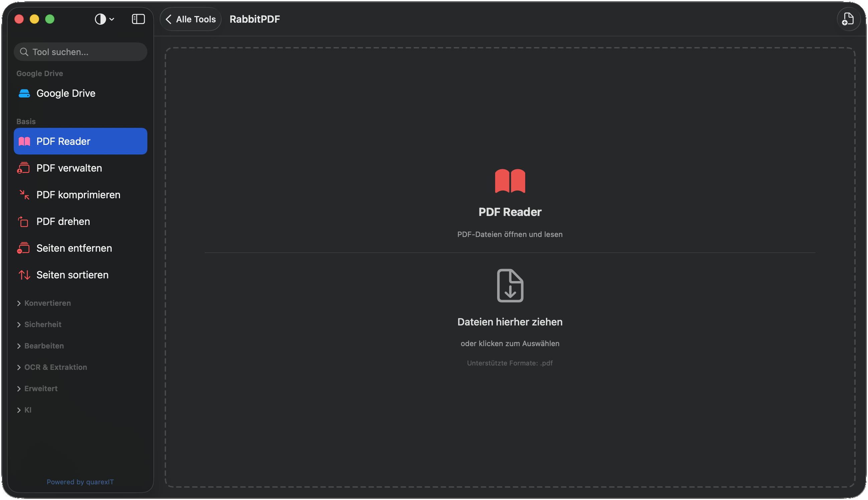The image size is (868, 500).
Task: Open the Google Drive entry
Action: [x=81, y=93]
